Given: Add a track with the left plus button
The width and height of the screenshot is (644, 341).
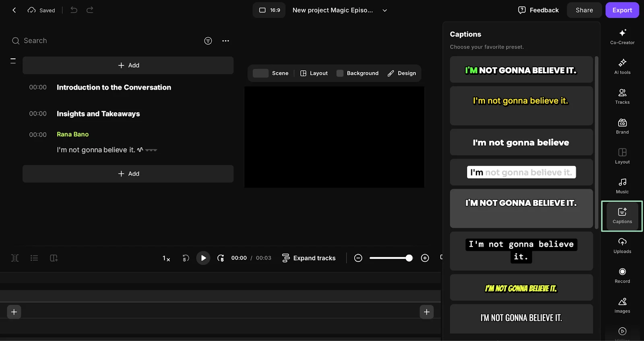Looking at the screenshot, I should 14,312.
